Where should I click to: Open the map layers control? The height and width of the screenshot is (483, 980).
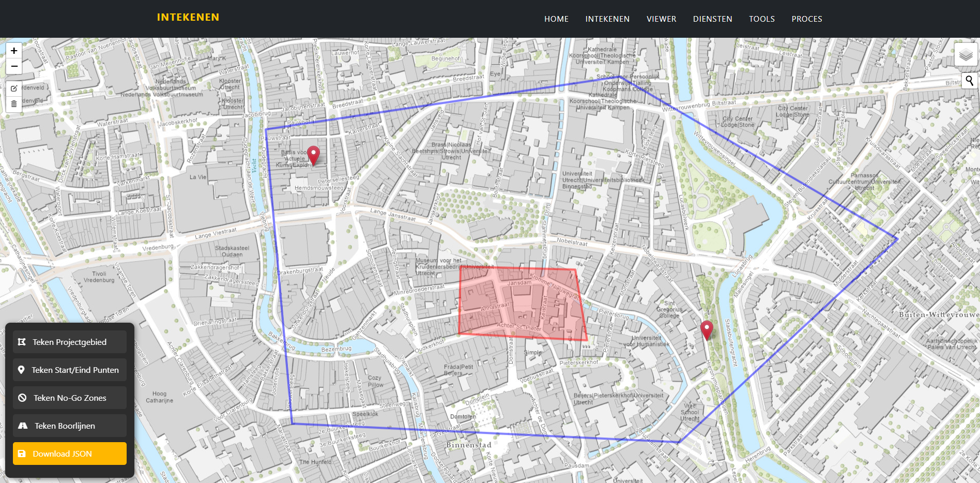point(966,54)
